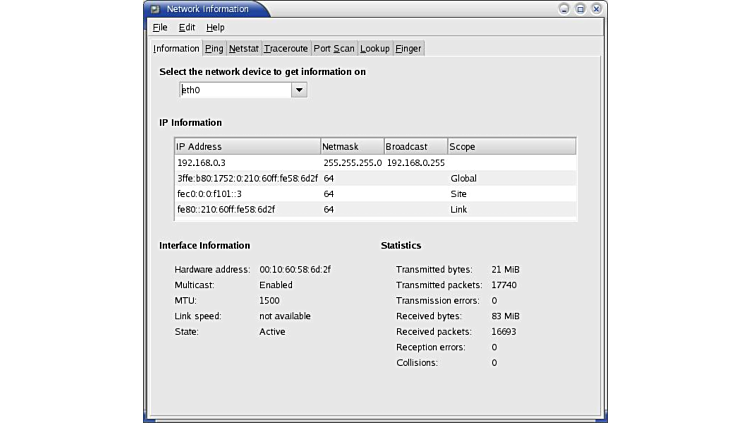Sort by the IP Address column header
Screen dimensions: 752x423
click(246, 146)
